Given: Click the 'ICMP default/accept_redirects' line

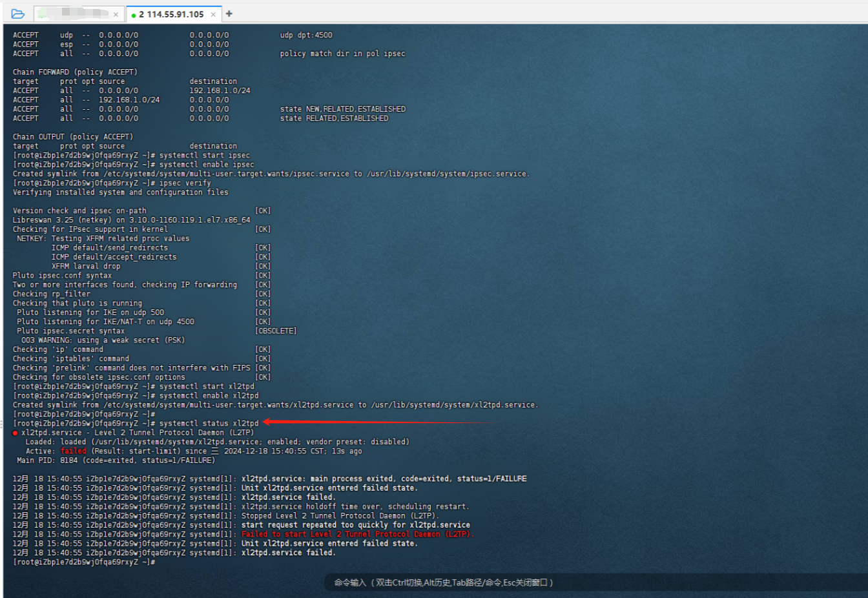Looking at the screenshot, I should pos(114,257).
